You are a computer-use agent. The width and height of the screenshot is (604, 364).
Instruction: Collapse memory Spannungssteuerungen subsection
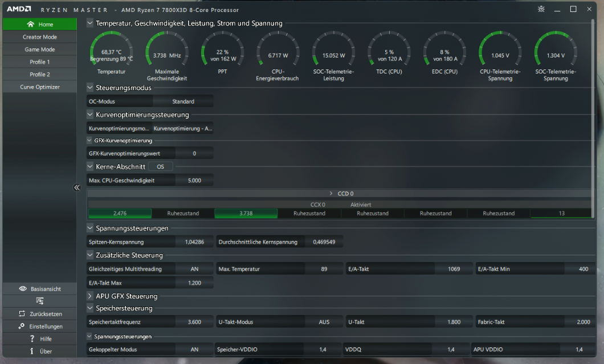(89, 336)
